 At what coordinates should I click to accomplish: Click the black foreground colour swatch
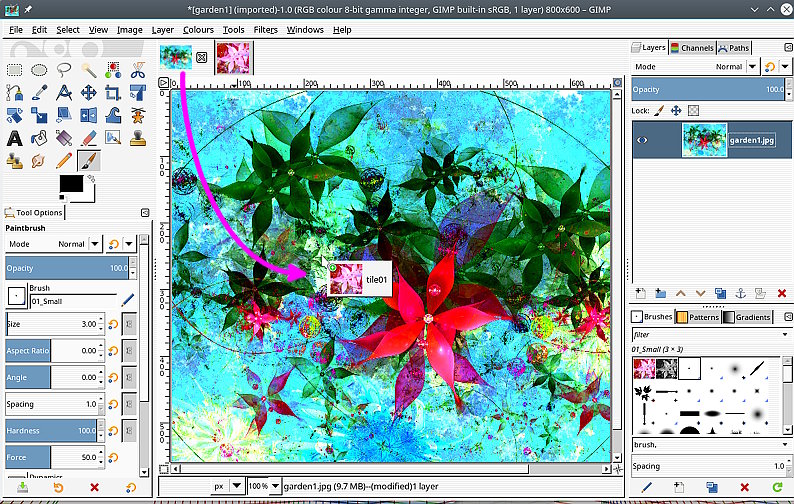(x=71, y=183)
